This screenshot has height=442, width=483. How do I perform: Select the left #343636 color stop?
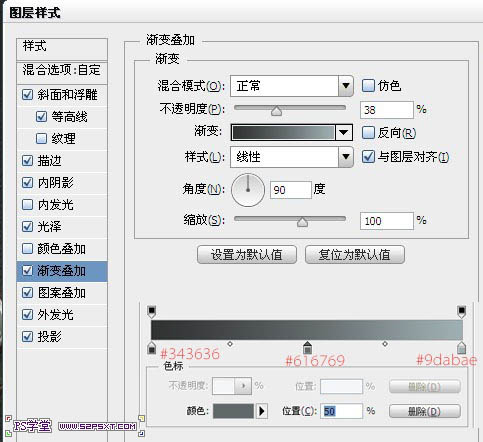[152, 348]
